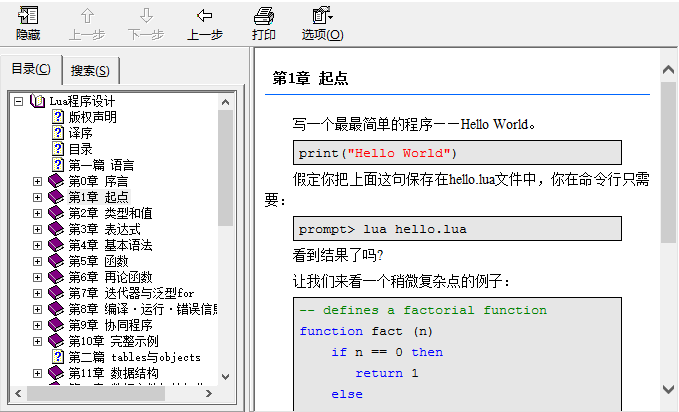Click the 版权声明 page icon
This screenshot has width=679, height=412.
58,117
